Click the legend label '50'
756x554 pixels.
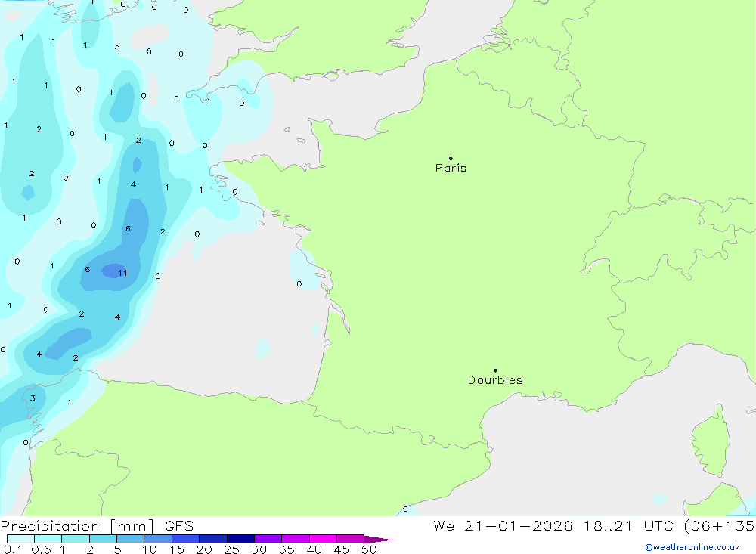coord(369,549)
